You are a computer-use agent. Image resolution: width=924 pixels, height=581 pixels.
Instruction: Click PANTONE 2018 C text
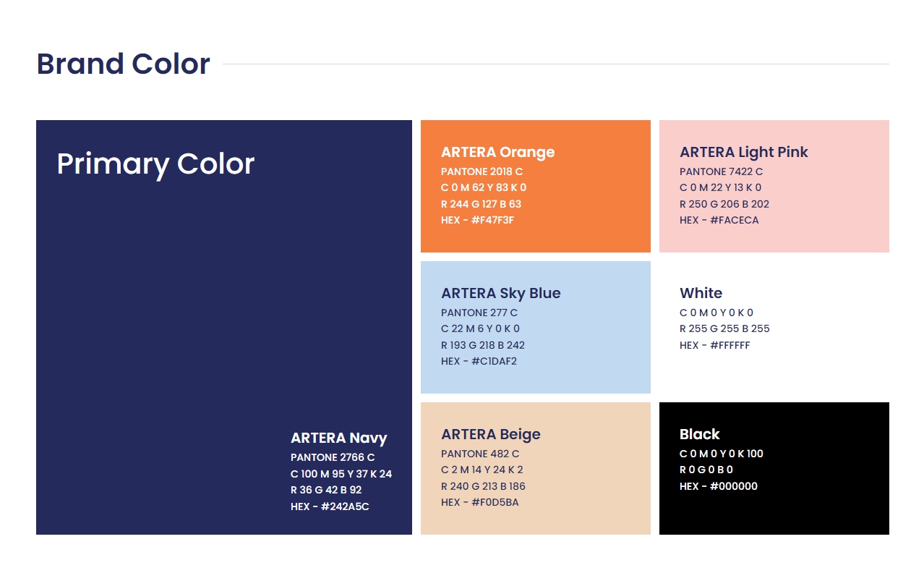pyautogui.click(x=482, y=171)
